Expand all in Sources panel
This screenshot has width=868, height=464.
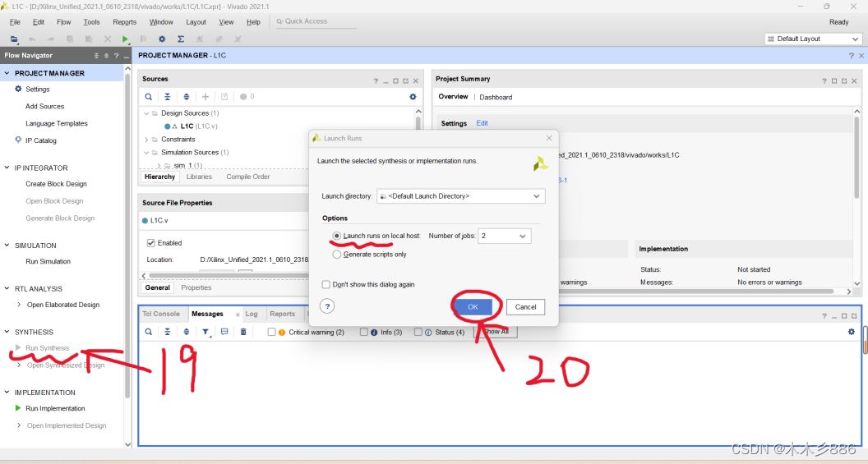186,97
